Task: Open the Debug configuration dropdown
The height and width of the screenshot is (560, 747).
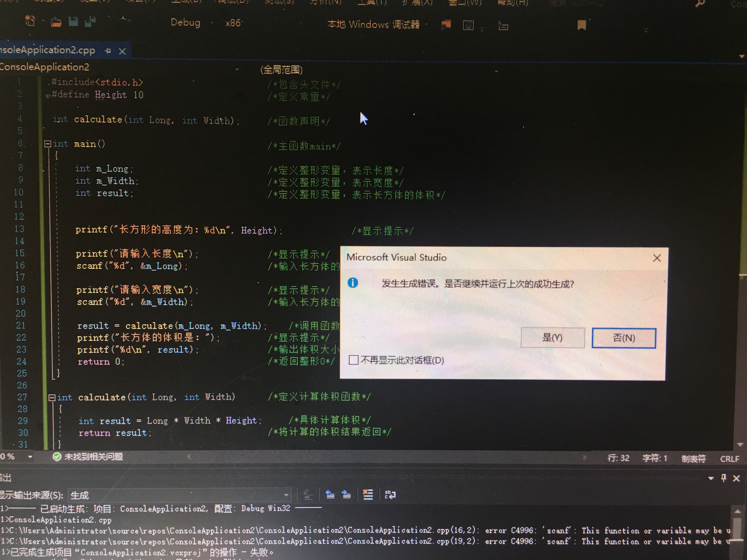Action: [x=212, y=23]
